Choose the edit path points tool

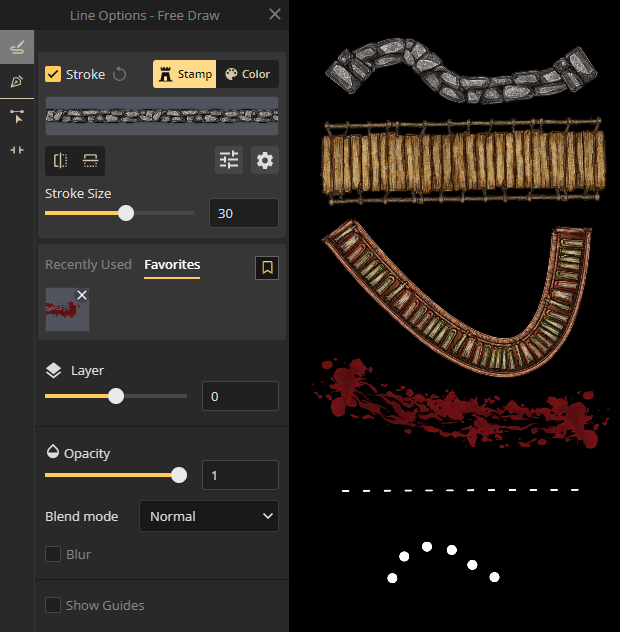point(17,116)
